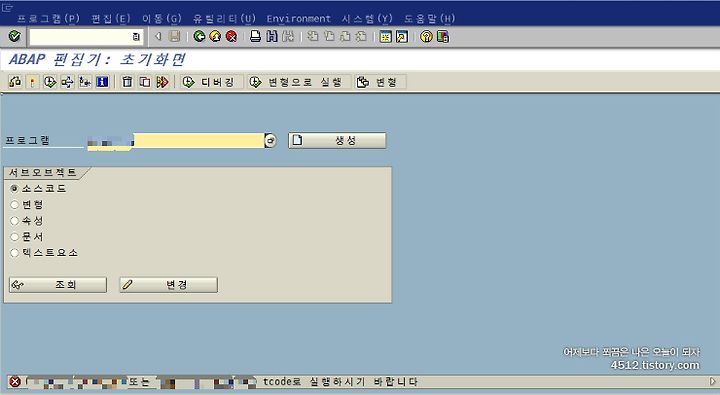The height and width of the screenshot is (395, 720).
Task: Click the Rename icon with red arrows
Action: click(x=162, y=82)
